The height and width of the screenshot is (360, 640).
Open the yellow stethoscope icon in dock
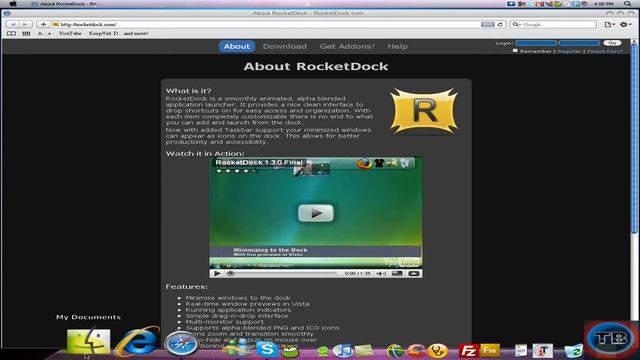click(438, 351)
